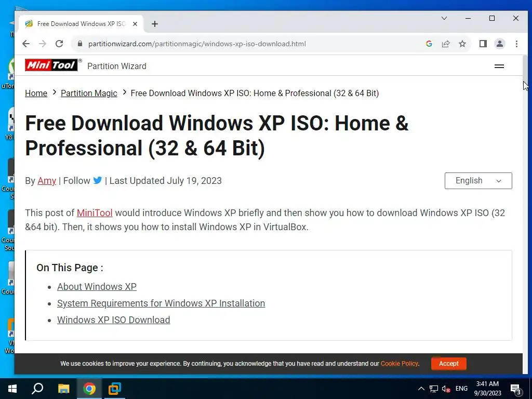Open author Amy's link
Image resolution: width=532 pixels, height=399 pixels.
coord(47,180)
